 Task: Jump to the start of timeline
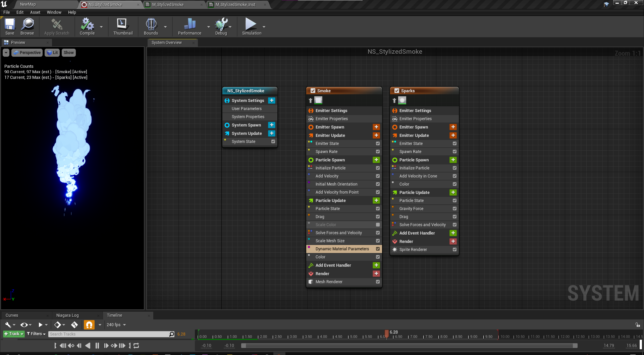point(55,345)
